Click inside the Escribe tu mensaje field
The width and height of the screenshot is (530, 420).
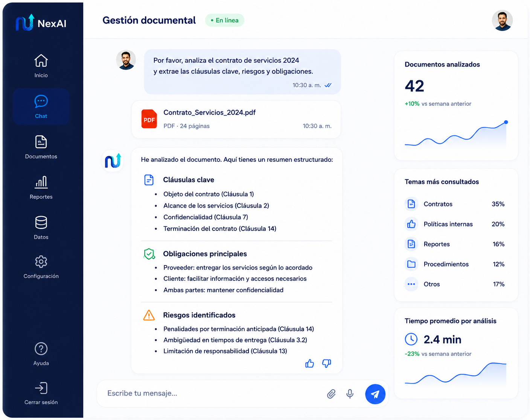(x=211, y=393)
